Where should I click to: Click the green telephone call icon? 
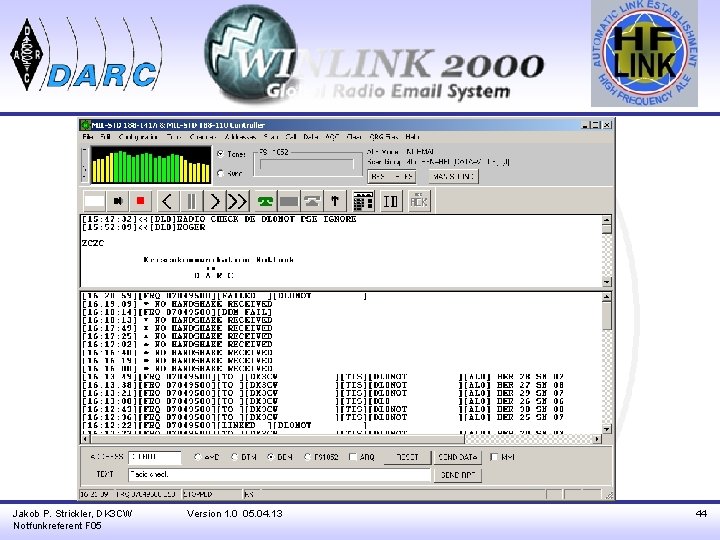point(265,201)
